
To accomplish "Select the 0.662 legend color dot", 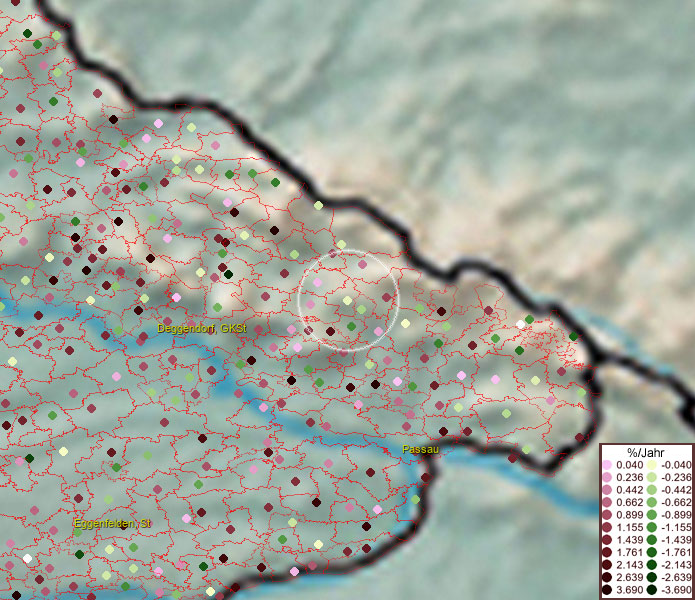I will click(607, 503).
